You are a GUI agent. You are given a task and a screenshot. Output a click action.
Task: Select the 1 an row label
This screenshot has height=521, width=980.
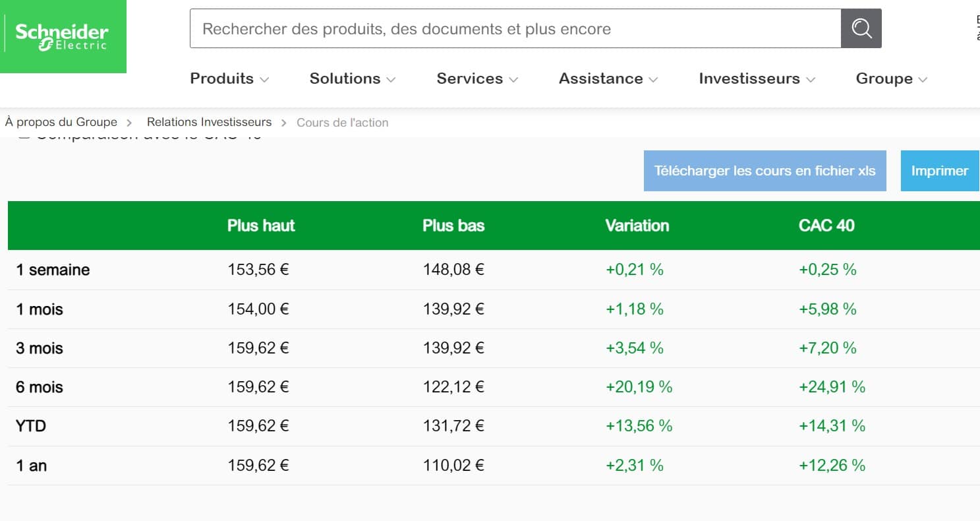[32, 466]
